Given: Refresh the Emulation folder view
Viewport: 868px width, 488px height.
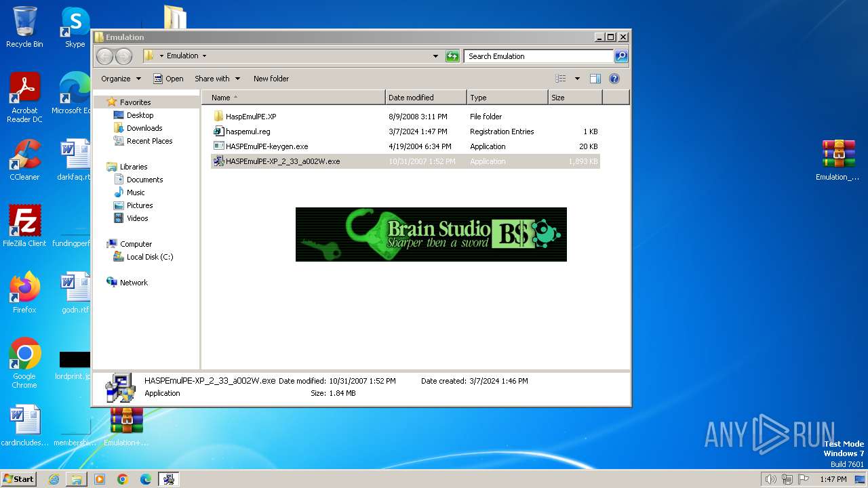Looking at the screenshot, I should pos(452,56).
